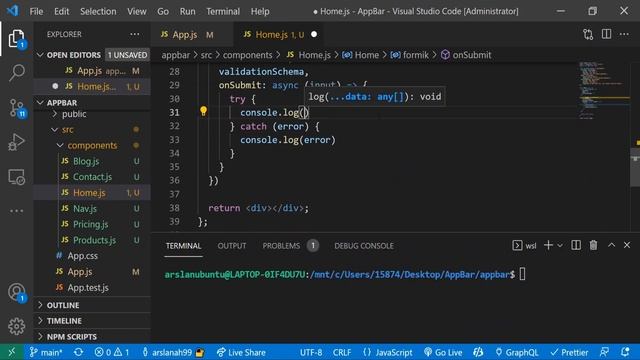Switch to the Problems panel tab
Image resolution: width=640 pixels, height=360 pixels.
[281, 246]
